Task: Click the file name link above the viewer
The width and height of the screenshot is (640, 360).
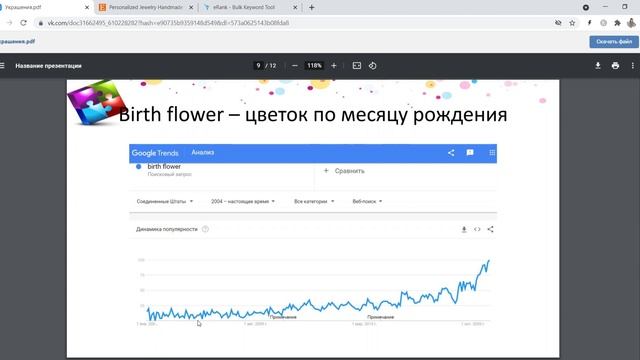Action: tap(17, 42)
